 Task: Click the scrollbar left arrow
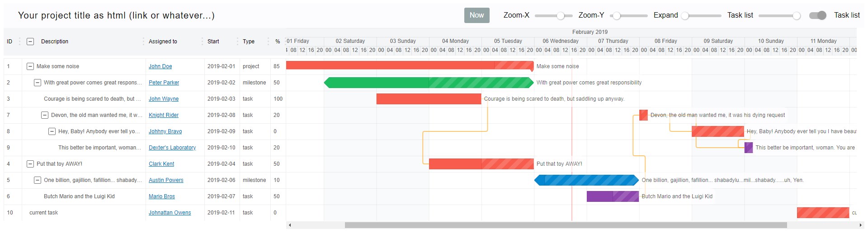point(290,225)
